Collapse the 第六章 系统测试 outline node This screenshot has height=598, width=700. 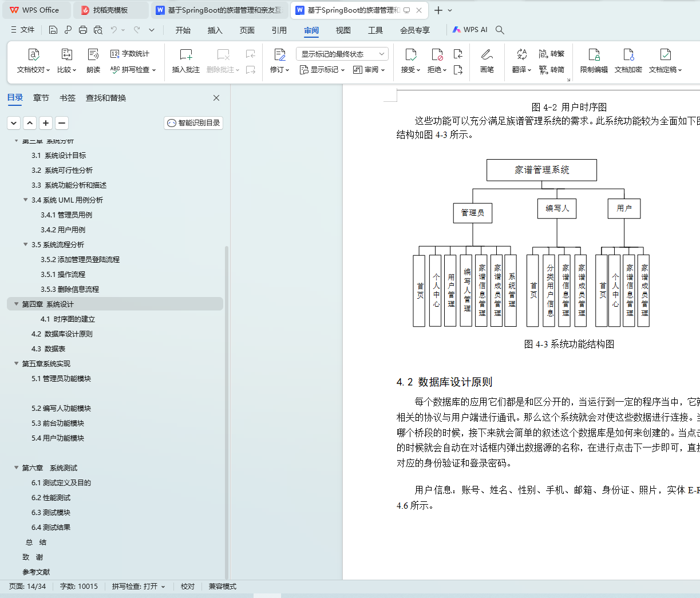(x=17, y=468)
